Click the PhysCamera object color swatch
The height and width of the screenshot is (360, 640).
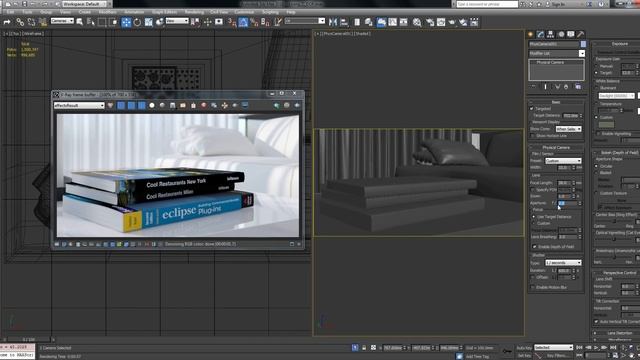[x=583, y=44]
